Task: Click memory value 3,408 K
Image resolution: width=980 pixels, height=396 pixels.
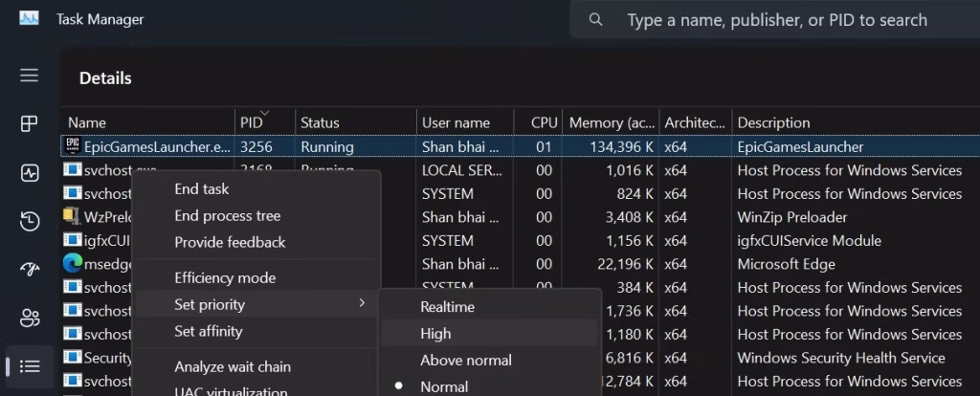Action: coord(630,217)
